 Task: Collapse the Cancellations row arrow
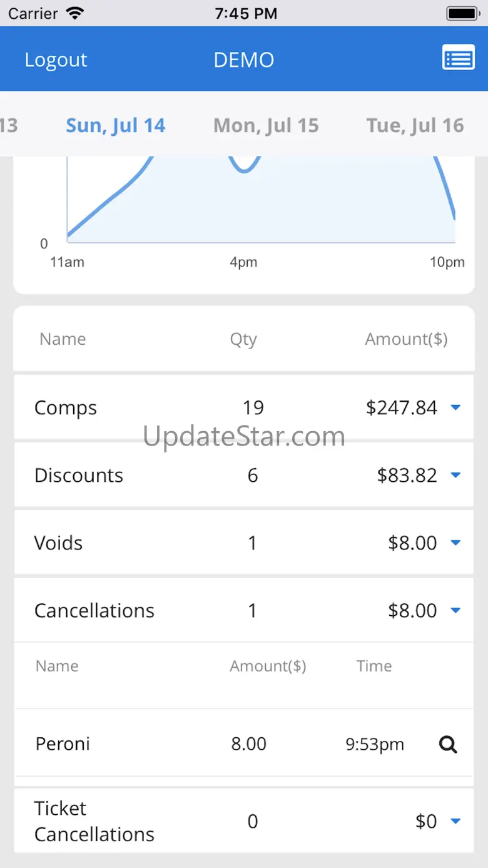click(x=455, y=611)
